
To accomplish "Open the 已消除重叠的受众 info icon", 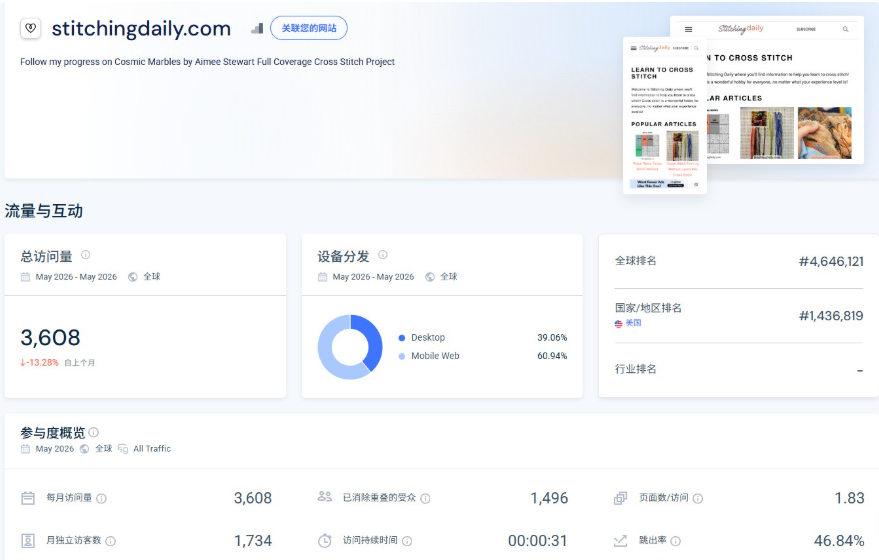I will point(425,498).
